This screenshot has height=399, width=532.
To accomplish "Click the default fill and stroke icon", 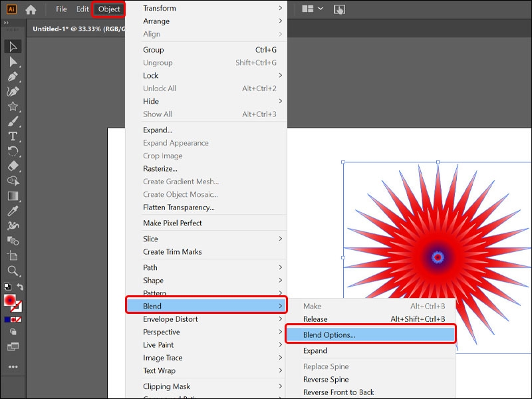I will (7, 287).
